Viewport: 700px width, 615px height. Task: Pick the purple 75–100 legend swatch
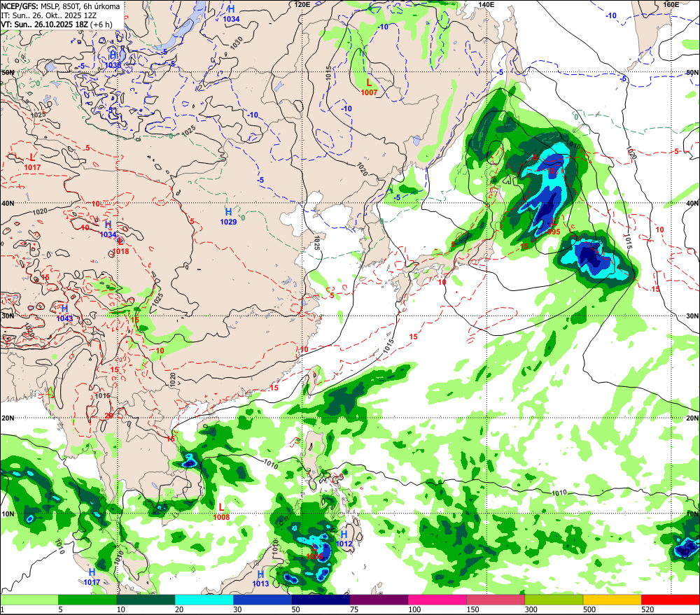coord(379,600)
